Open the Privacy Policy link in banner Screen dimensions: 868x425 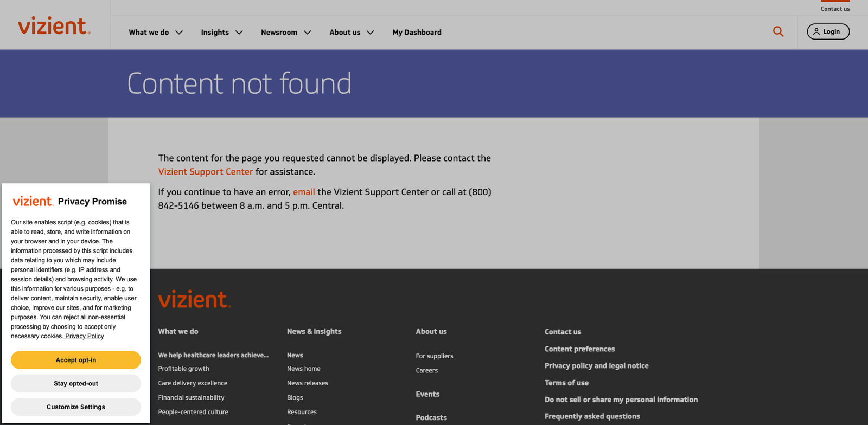(x=85, y=336)
